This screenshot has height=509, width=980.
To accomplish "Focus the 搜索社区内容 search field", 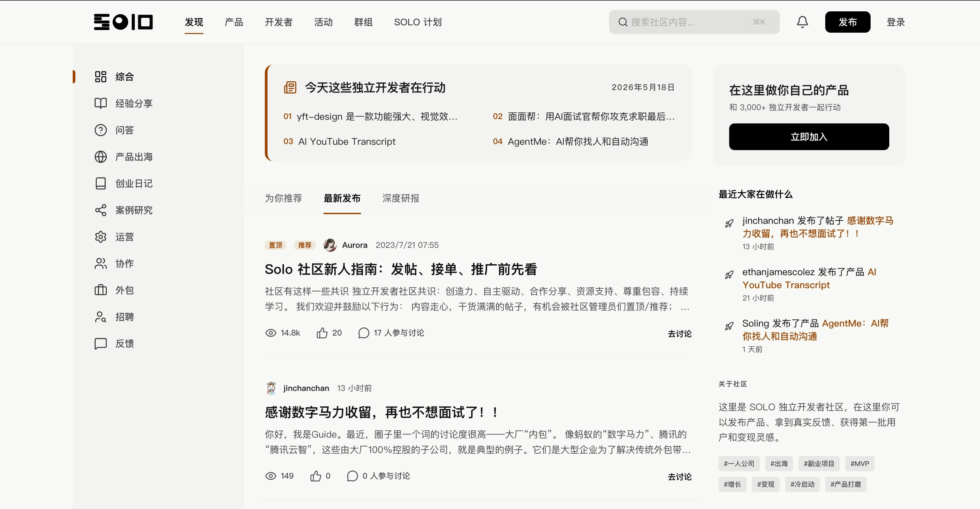I will [694, 22].
